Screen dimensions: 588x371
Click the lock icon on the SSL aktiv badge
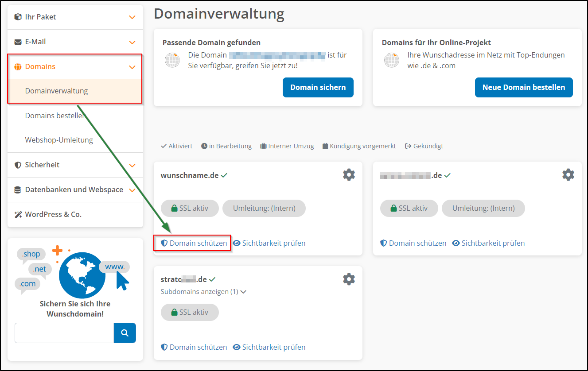[x=174, y=208]
